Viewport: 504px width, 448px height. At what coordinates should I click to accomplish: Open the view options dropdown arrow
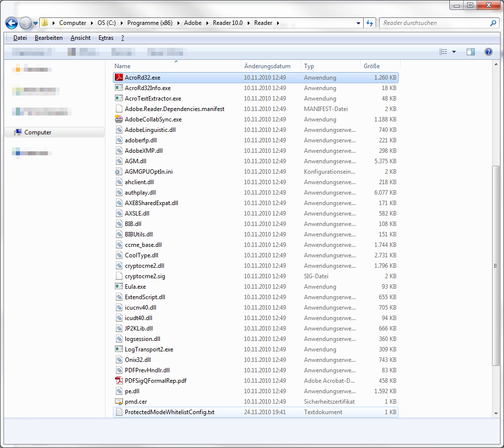(x=454, y=52)
